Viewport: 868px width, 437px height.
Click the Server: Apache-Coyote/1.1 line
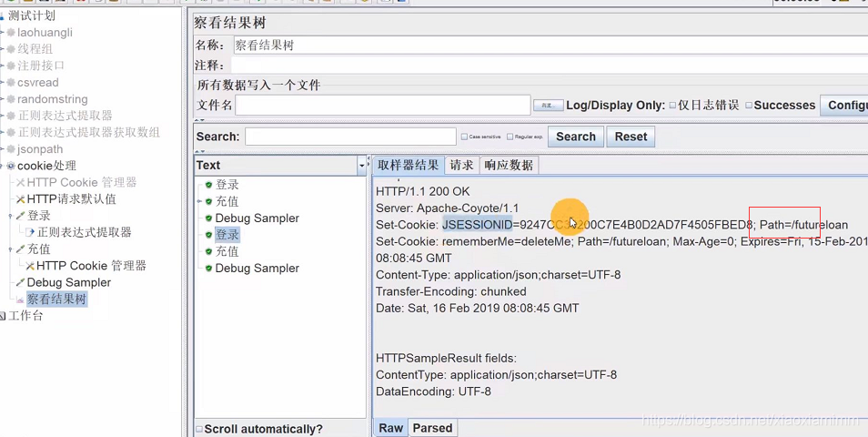click(x=448, y=208)
